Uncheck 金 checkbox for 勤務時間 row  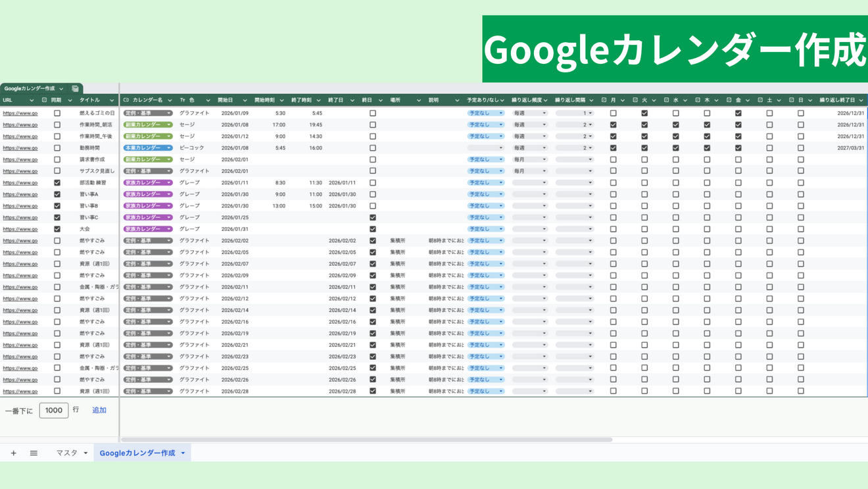pos(738,148)
